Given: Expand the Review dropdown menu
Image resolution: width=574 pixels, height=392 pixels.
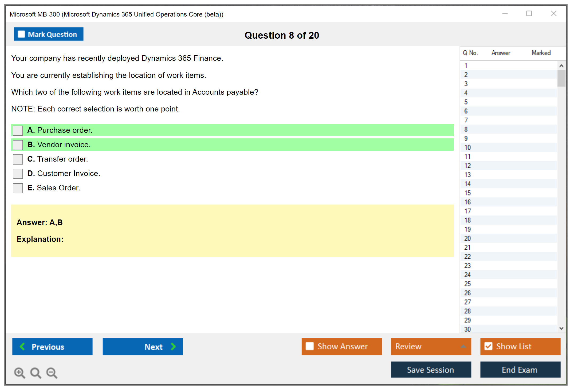Looking at the screenshot, I should tap(463, 346).
